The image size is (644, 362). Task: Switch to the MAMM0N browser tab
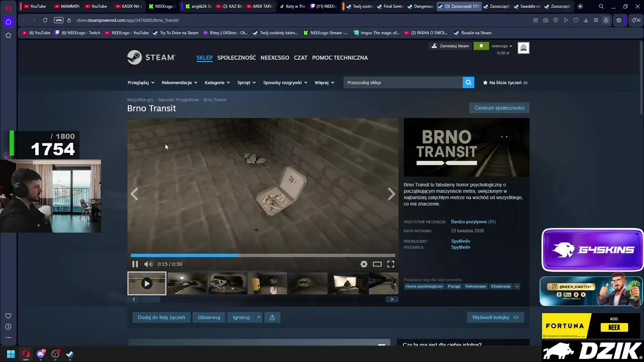66,6
